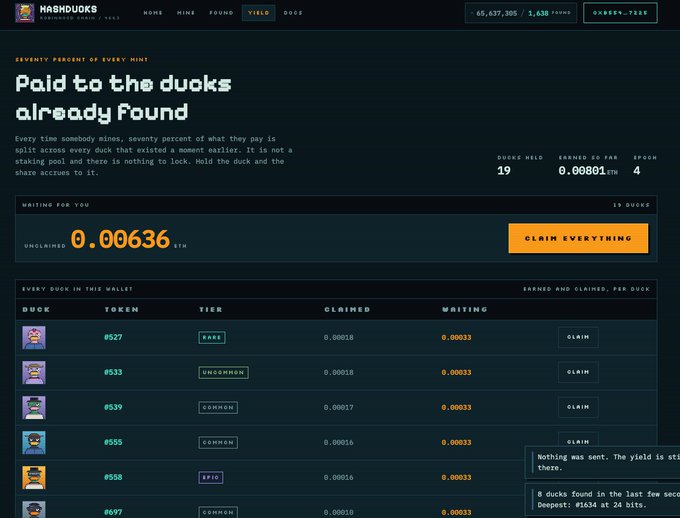This screenshot has height=518, width=680.
Task: Click the 'Paid to the ducks' heading
Action: pos(124,98)
